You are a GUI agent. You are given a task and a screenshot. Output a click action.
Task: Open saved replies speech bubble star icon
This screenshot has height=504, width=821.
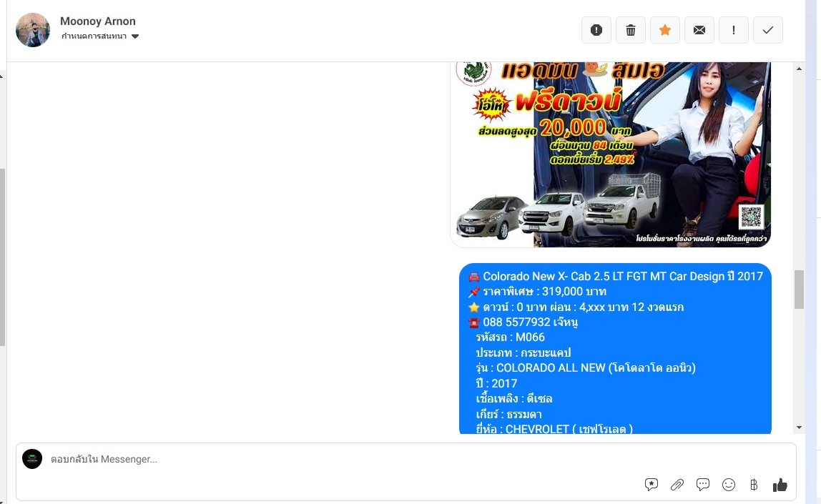(x=651, y=485)
